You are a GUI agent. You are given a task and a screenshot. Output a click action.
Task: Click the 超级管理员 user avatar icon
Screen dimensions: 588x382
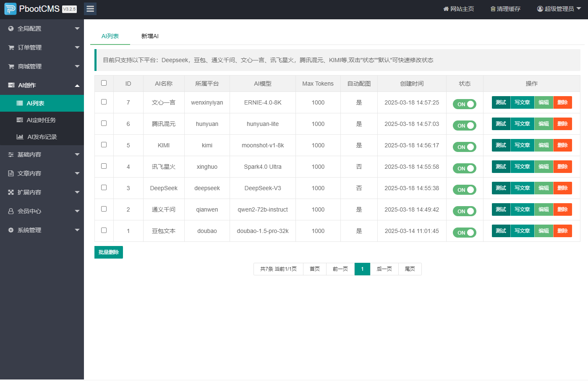[x=540, y=9]
